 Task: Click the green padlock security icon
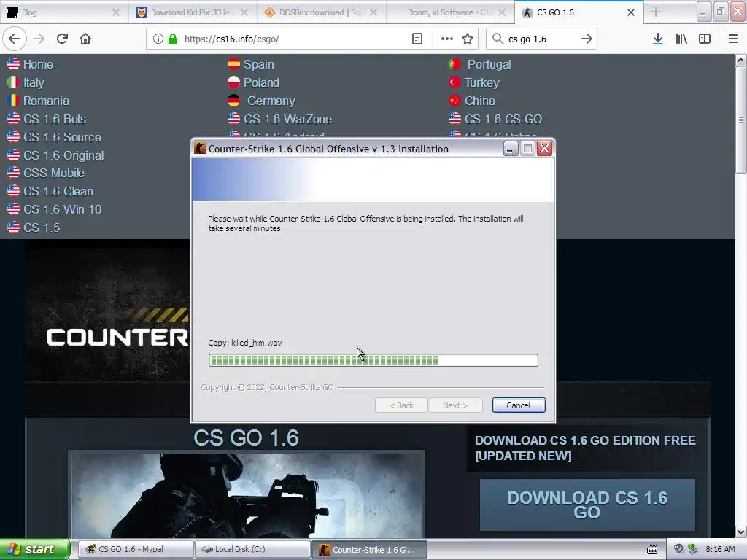point(173,39)
